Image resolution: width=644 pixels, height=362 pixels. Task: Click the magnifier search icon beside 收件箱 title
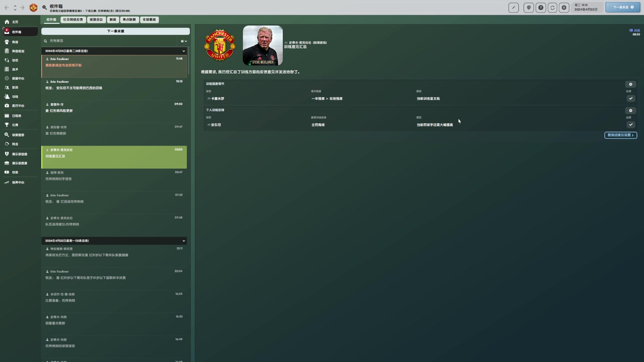coord(44,7)
